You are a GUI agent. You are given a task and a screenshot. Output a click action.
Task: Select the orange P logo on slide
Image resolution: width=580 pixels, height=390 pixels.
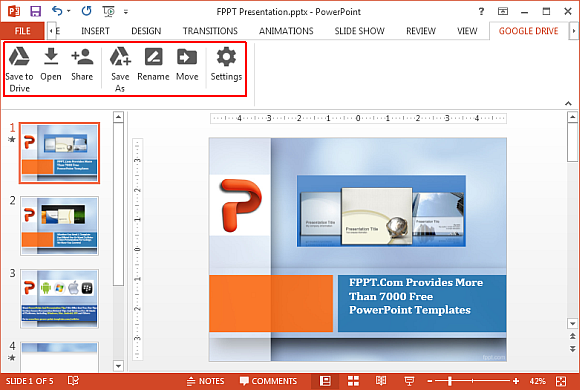click(x=240, y=205)
